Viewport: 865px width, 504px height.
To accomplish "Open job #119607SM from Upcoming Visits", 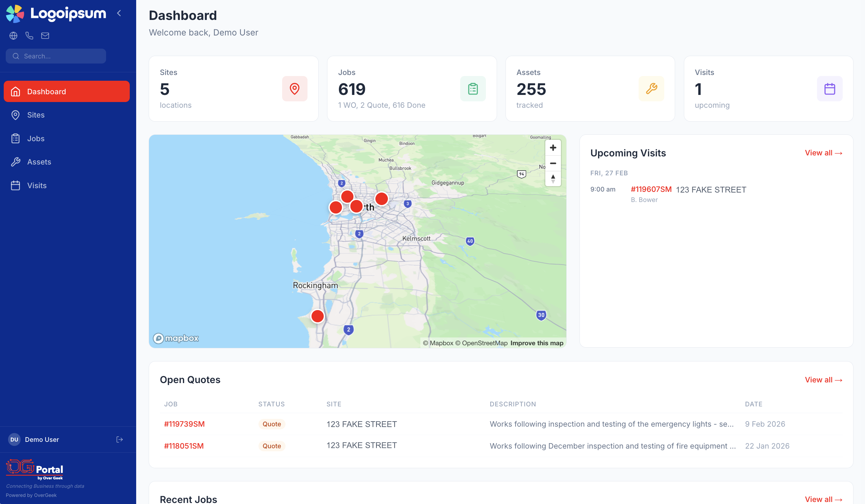I will 651,189.
